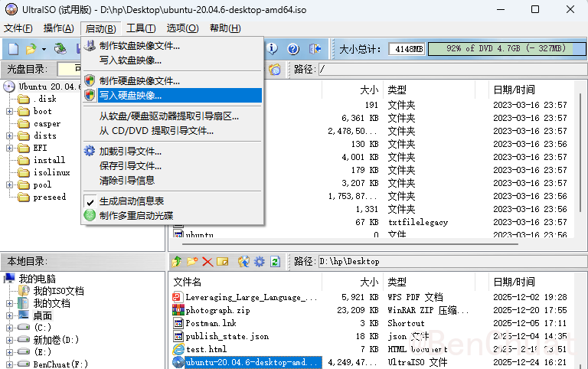Click the blue question mark help icon
The width and height of the screenshot is (588, 369).
293,49
